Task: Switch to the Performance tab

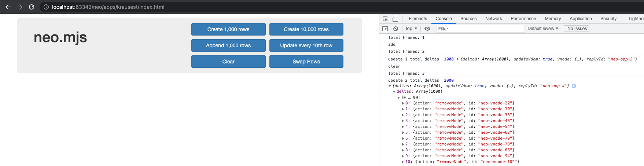Action: (x=523, y=19)
